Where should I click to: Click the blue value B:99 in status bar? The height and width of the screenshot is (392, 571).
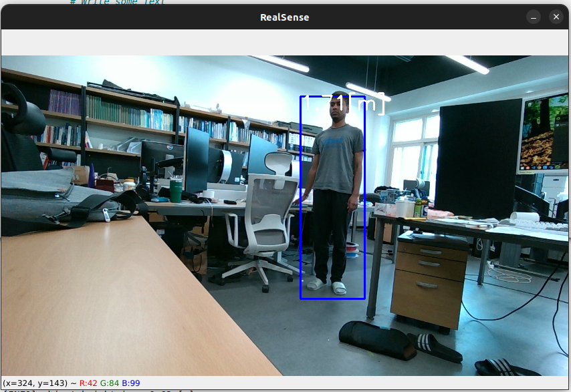click(131, 383)
